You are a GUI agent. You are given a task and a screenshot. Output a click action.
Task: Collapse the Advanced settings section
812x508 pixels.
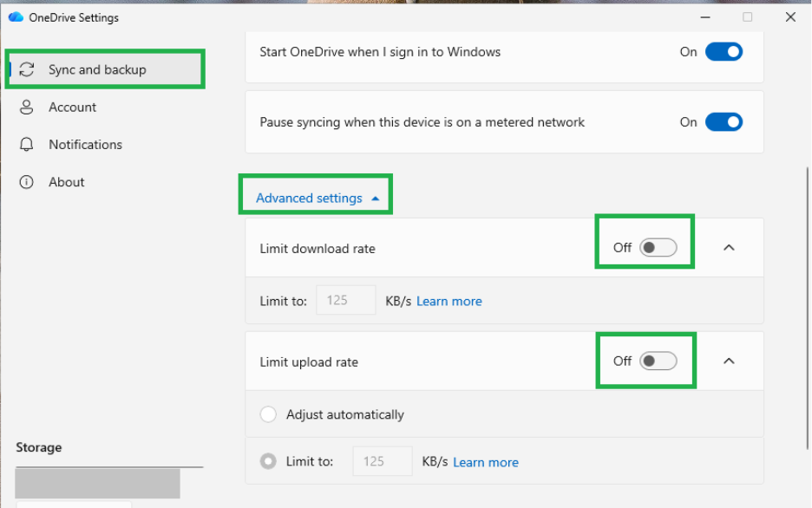[x=318, y=199]
